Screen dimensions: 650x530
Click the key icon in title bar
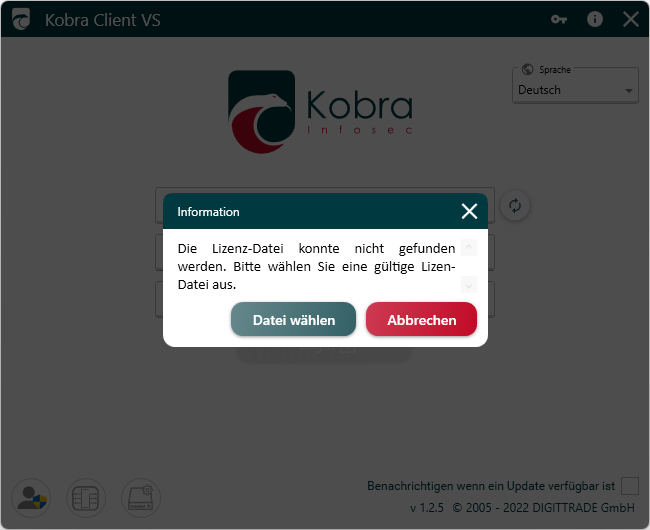pos(559,19)
